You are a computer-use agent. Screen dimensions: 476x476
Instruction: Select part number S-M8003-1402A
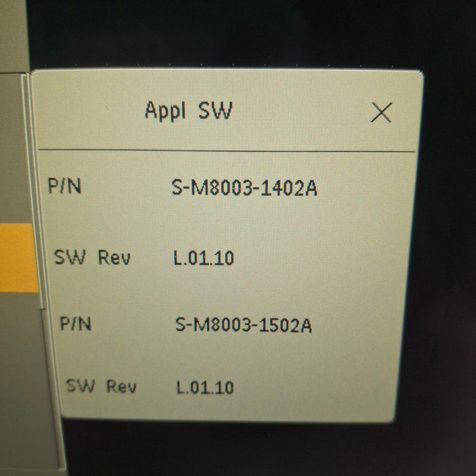coord(244,187)
